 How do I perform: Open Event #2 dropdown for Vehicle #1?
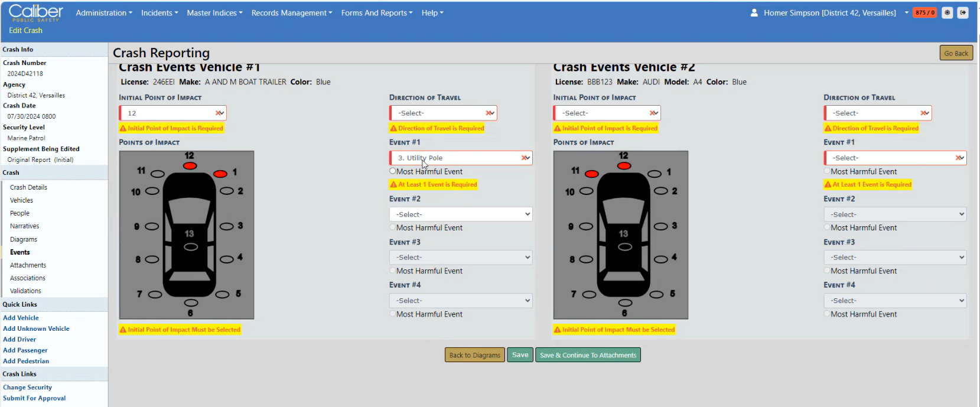[460, 214]
